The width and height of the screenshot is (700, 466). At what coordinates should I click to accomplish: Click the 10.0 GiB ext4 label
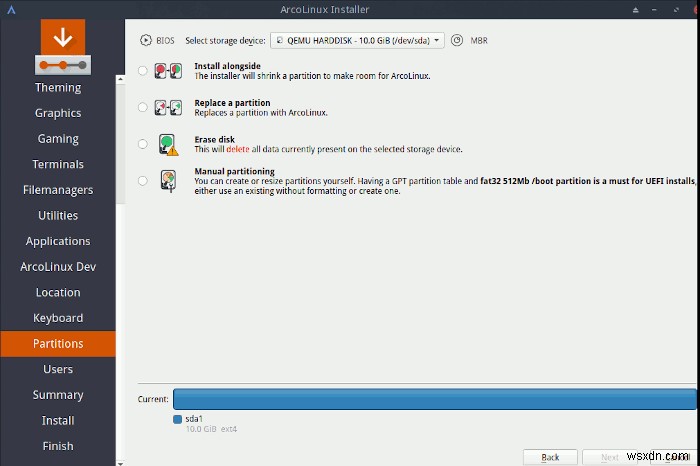coord(211,429)
